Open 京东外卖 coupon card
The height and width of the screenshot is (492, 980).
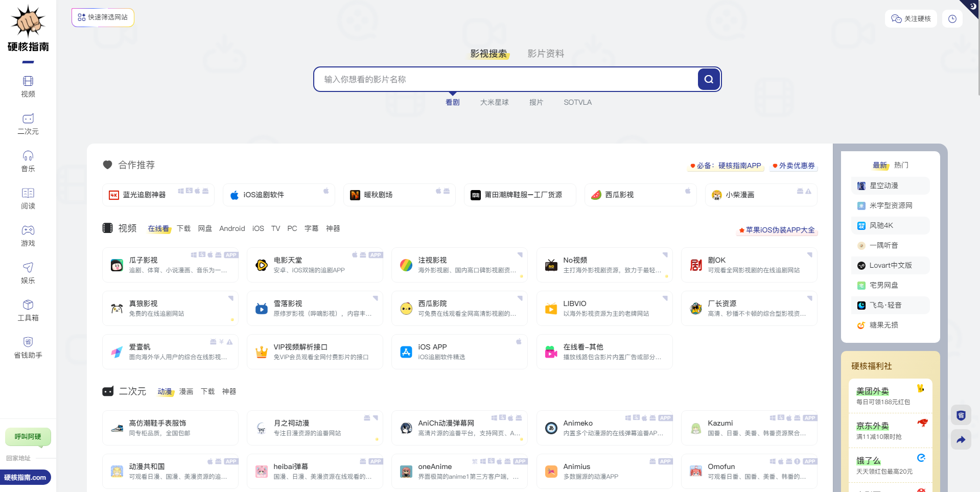click(891, 431)
